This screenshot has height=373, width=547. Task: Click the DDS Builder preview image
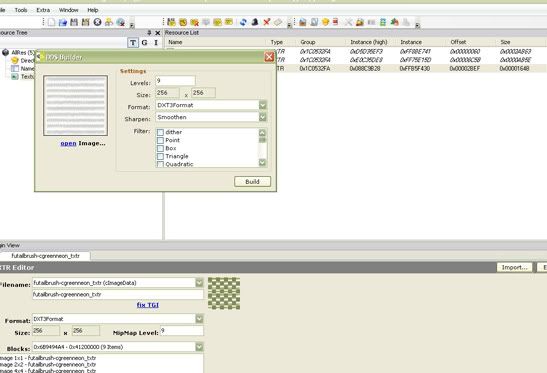[x=75, y=106]
